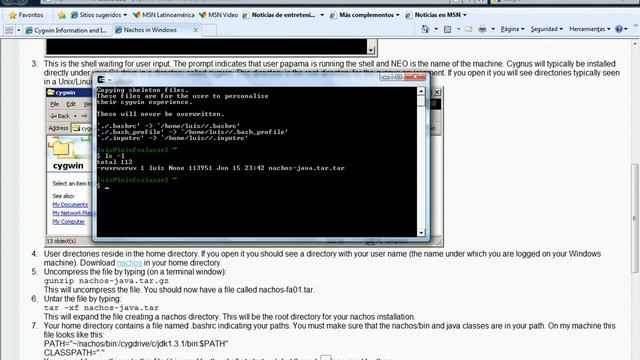640x360 pixels.
Task: Close the Nachos in Windows tab
Action: pyautogui.click(x=196, y=30)
